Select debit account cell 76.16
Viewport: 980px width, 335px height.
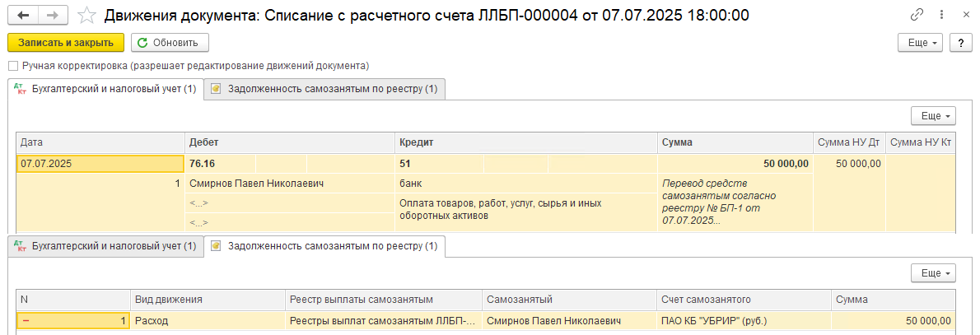pyautogui.click(x=220, y=164)
